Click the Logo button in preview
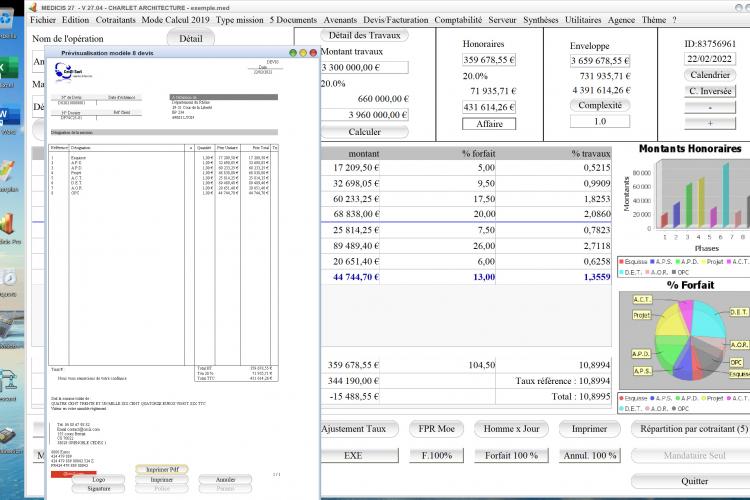Image resolution: width=750 pixels, height=500 pixels. 99,479
